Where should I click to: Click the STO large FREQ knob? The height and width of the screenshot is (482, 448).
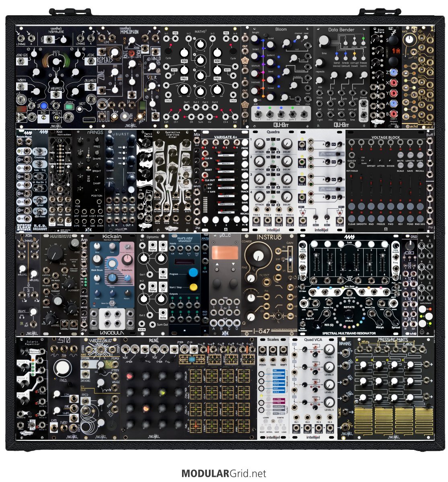click(x=63, y=368)
